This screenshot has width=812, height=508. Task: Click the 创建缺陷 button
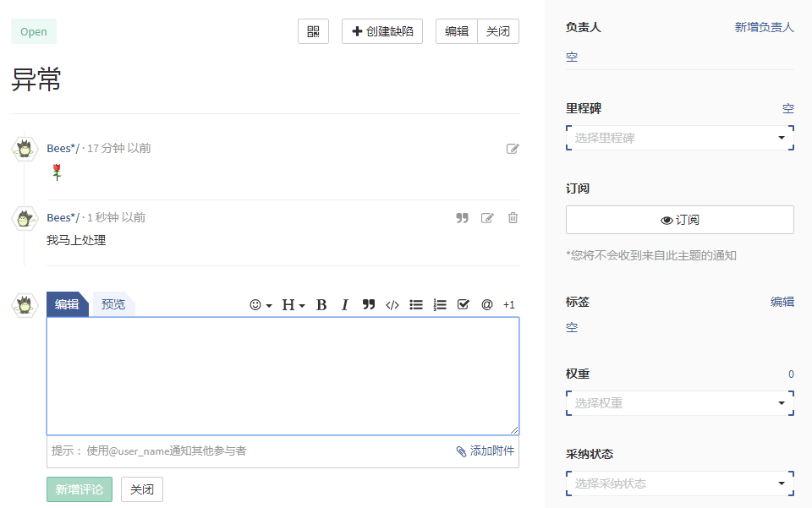382,31
